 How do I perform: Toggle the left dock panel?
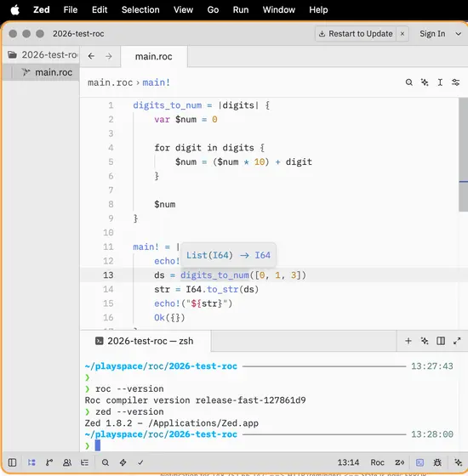click(12, 462)
